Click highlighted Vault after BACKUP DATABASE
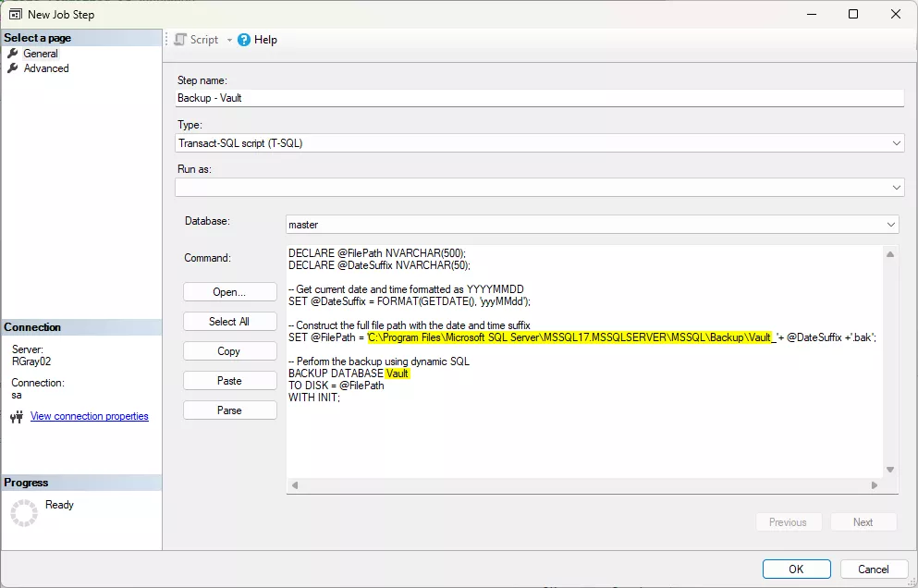The width and height of the screenshot is (918, 588). pyautogui.click(x=398, y=374)
